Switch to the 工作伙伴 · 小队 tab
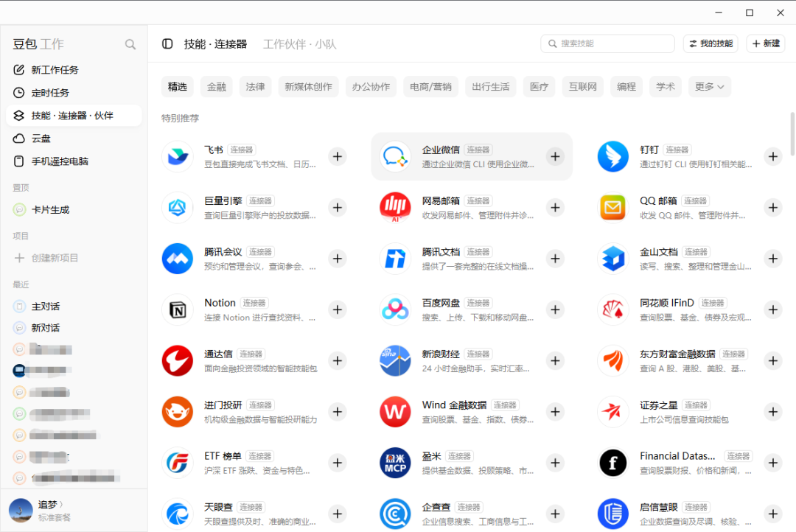Screen dimensions: 796x532 (x=299, y=44)
